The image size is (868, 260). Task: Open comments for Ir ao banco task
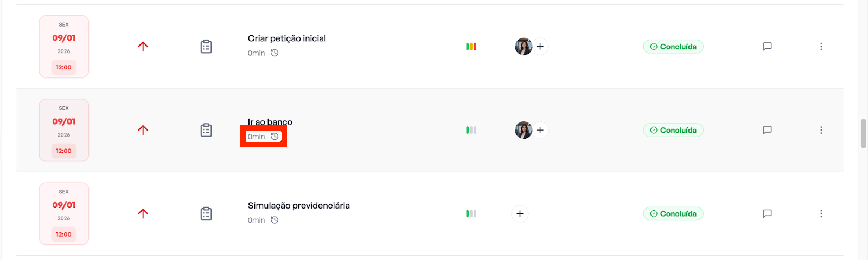[x=767, y=130]
